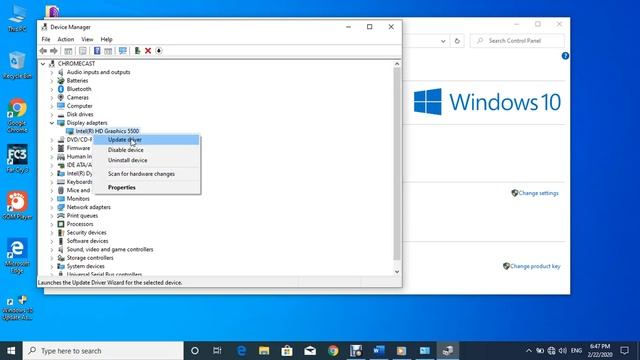Select the System devices tree item
Screen dimensions: 640x360
(x=85, y=266)
